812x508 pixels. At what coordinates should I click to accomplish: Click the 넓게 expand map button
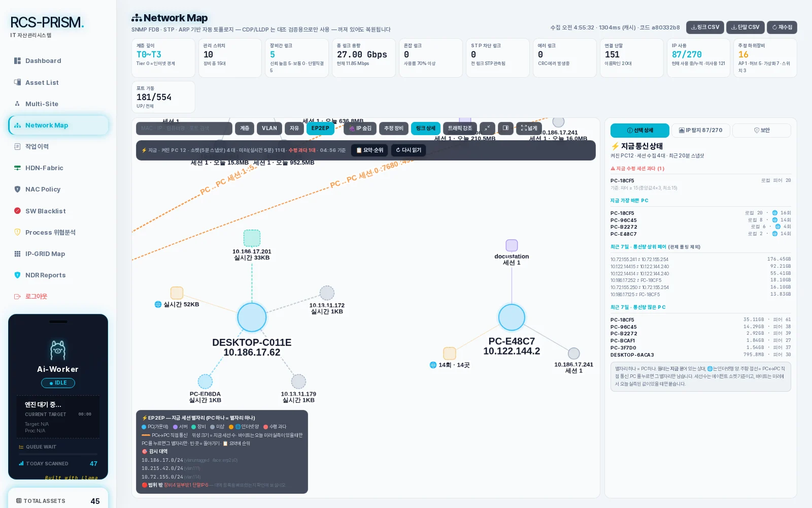[529, 129]
